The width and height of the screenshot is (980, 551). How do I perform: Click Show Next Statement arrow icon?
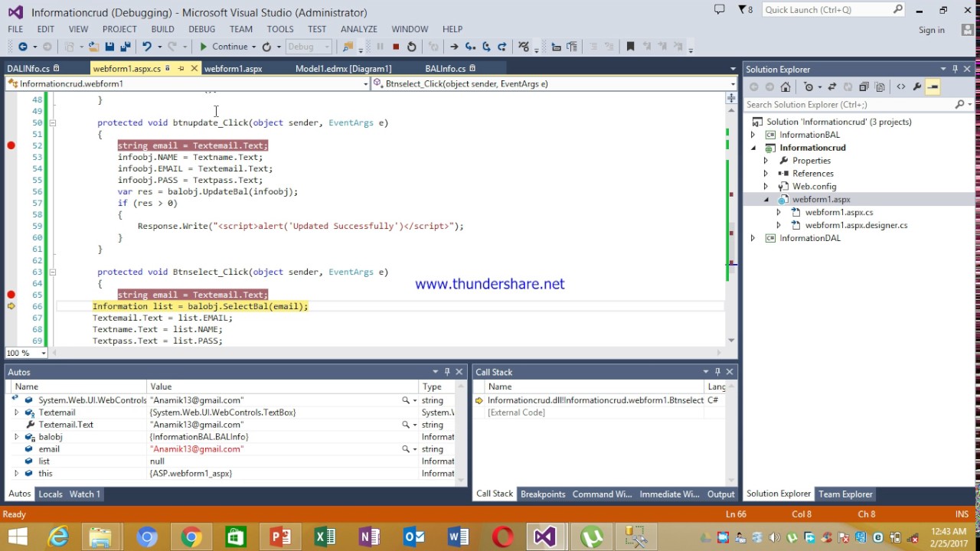click(454, 47)
